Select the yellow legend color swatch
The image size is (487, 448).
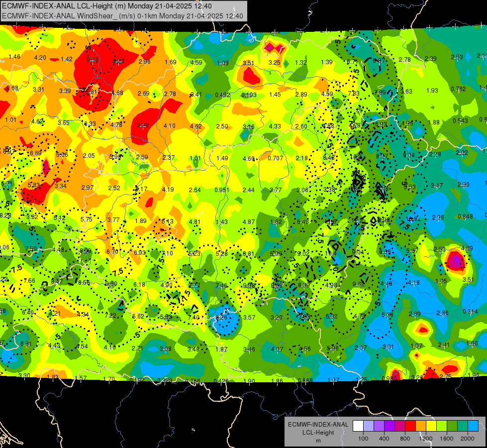(x=431, y=426)
